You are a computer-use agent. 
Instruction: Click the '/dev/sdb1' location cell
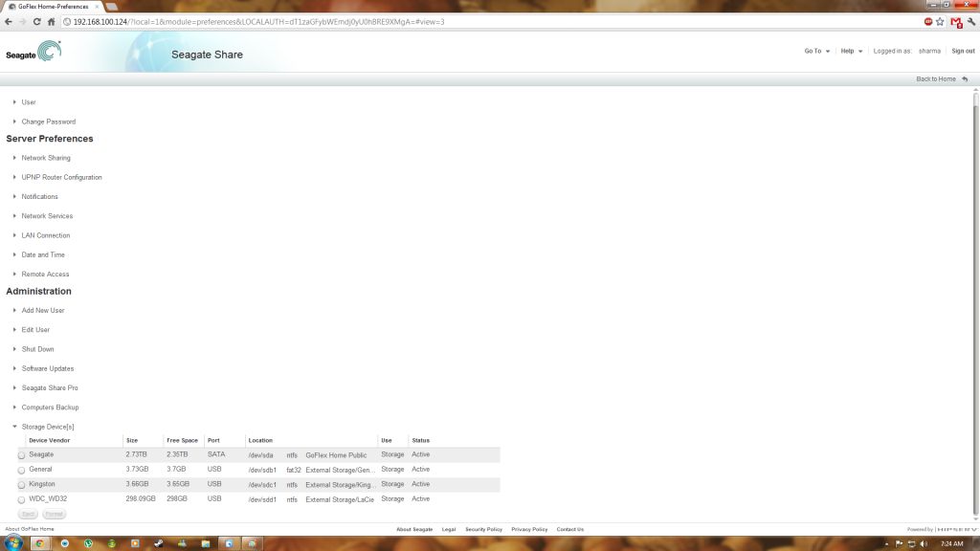(x=262, y=470)
